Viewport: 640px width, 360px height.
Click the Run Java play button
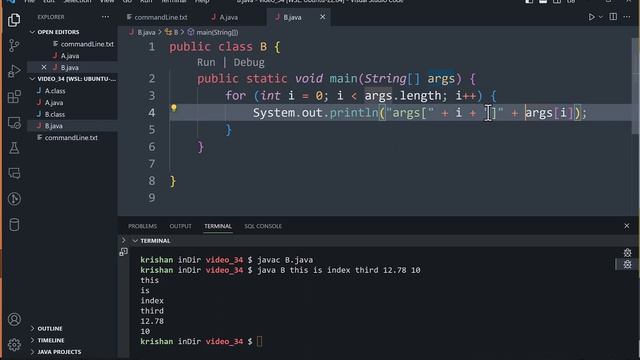tap(591, 17)
